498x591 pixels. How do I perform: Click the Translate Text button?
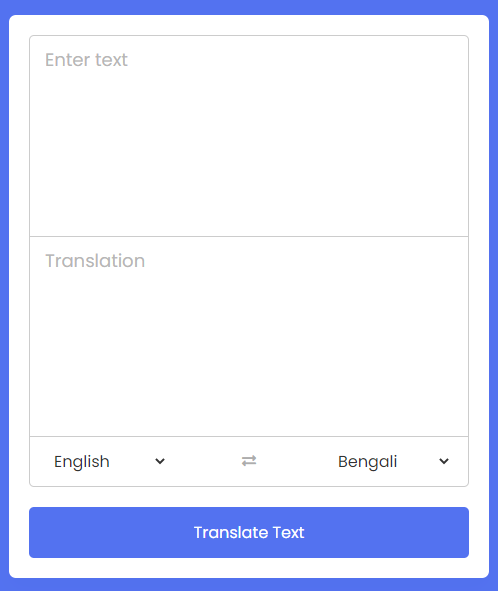(249, 532)
